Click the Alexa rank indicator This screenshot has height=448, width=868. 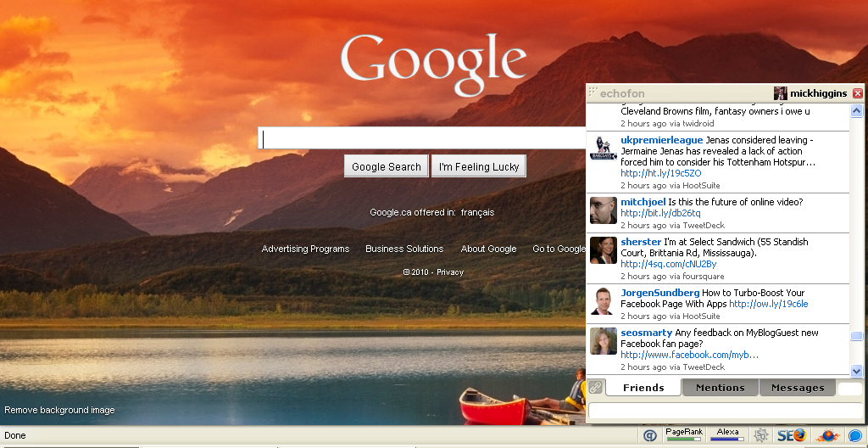pyautogui.click(x=727, y=435)
